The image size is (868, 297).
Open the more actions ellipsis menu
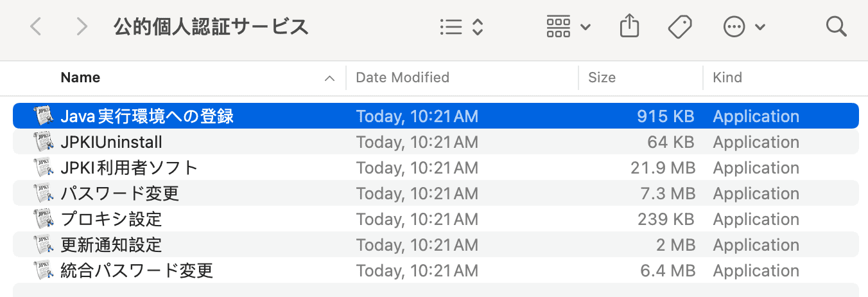click(744, 27)
